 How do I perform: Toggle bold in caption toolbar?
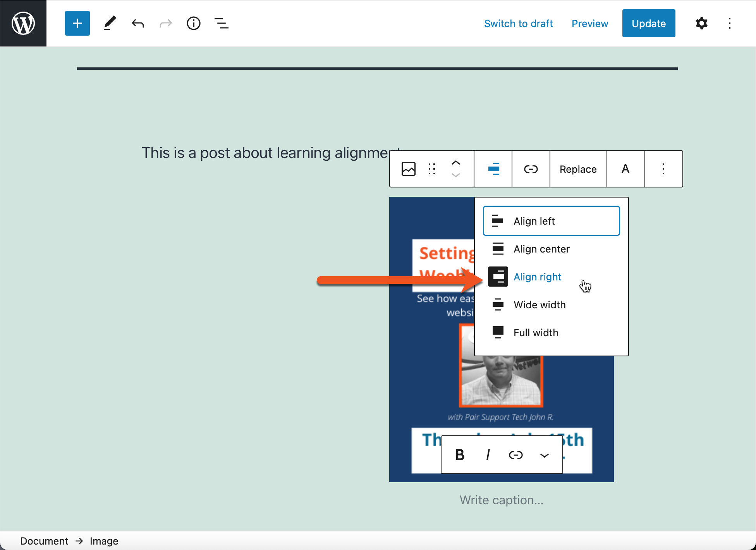(x=460, y=455)
